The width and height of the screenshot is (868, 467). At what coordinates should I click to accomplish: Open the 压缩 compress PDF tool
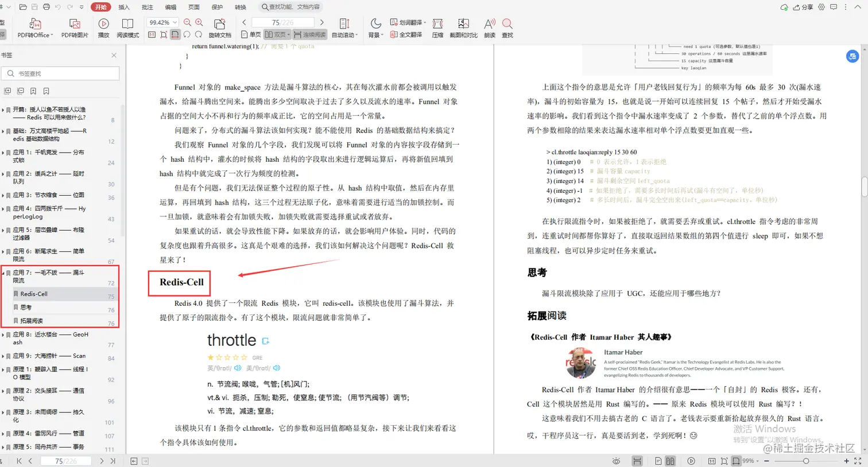[x=437, y=26]
